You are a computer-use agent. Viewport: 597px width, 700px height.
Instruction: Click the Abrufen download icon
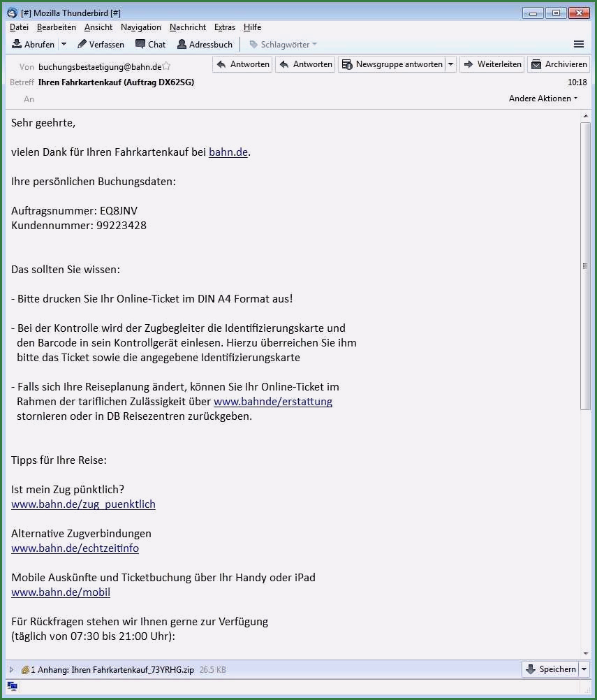tap(17, 44)
